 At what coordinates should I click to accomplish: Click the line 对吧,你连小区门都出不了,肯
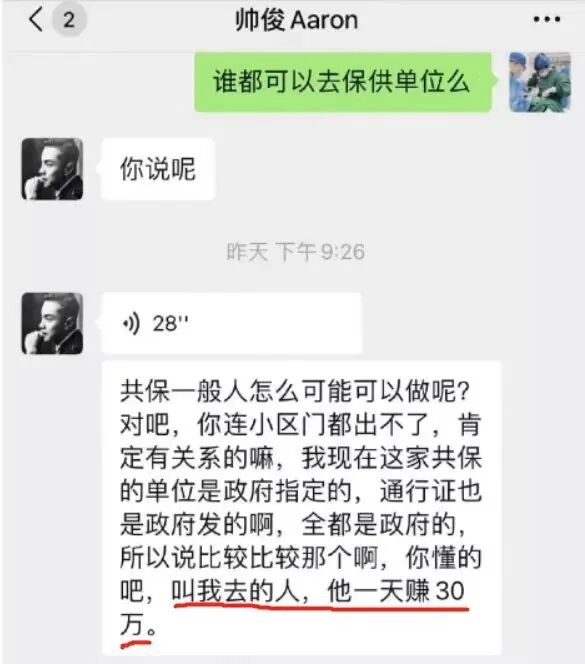pos(301,424)
